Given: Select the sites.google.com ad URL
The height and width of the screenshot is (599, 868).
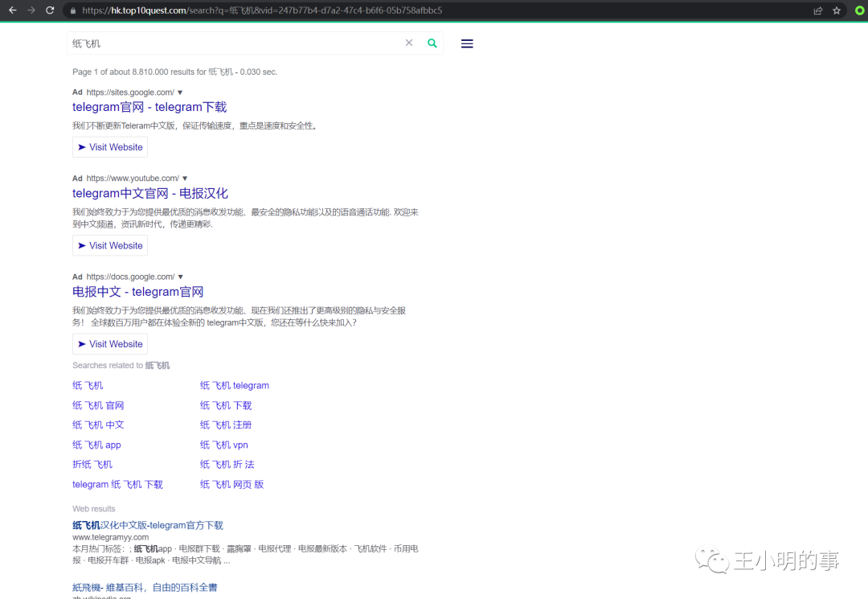Looking at the screenshot, I should pos(131,92).
